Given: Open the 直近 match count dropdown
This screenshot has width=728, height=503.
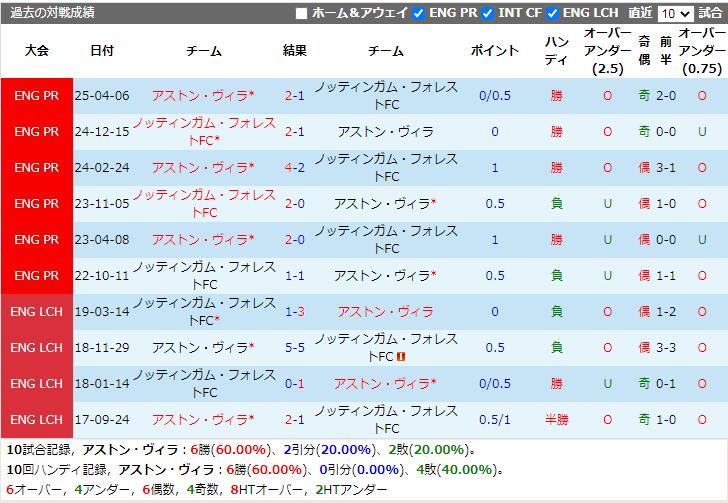Looking at the screenshot, I should tap(674, 13).
